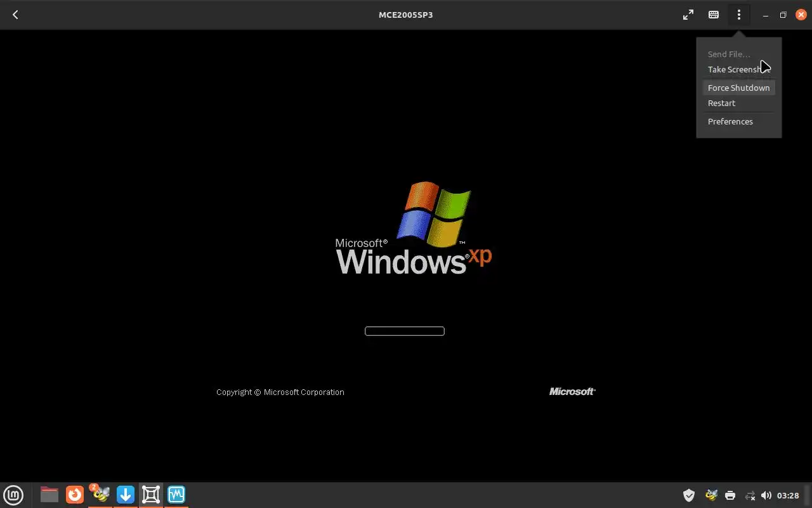Viewport: 812px width, 508px height.
Task: Choose 'Force Shutdown' from the menu
Action: click(739, 88)
